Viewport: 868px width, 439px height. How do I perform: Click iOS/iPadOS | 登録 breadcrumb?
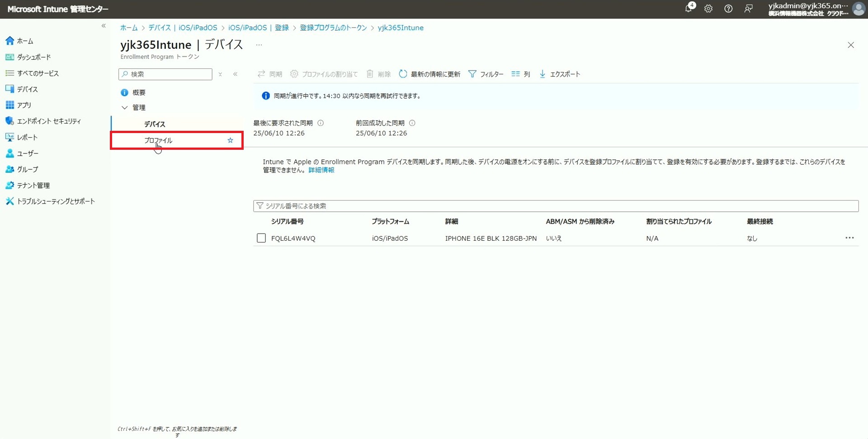pos(258,28)
